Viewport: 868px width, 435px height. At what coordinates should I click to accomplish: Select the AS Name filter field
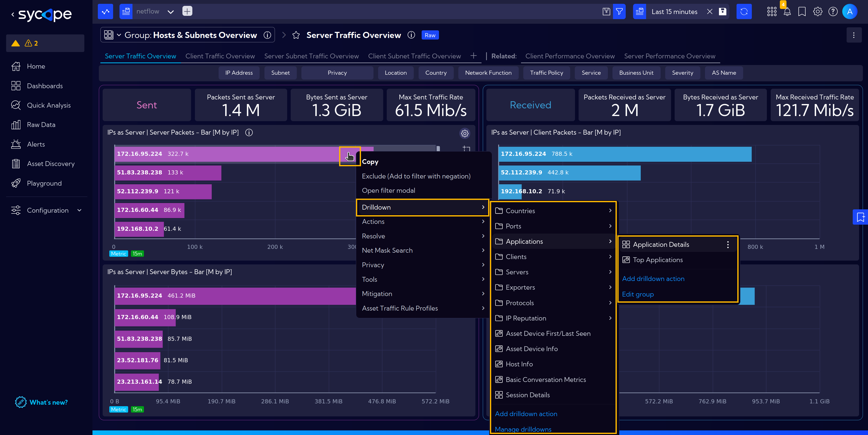(x=724, y=73)
